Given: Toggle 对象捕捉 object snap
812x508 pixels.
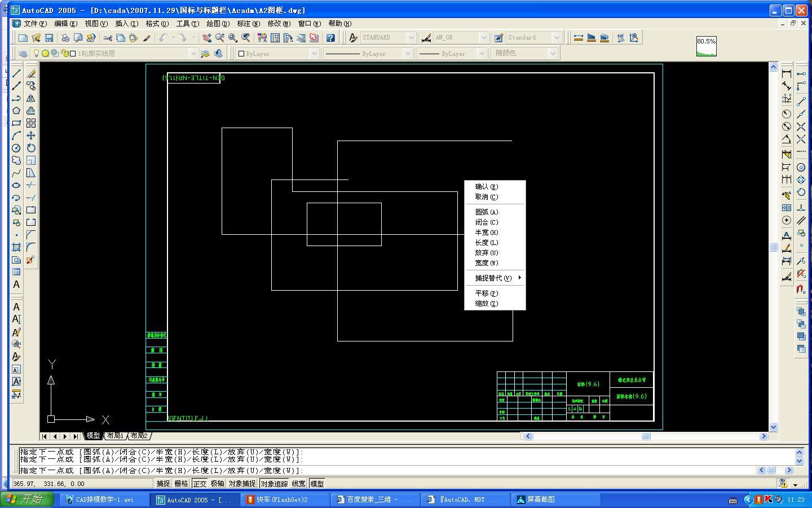Looking at the screenshot, I should click(242, 484).
